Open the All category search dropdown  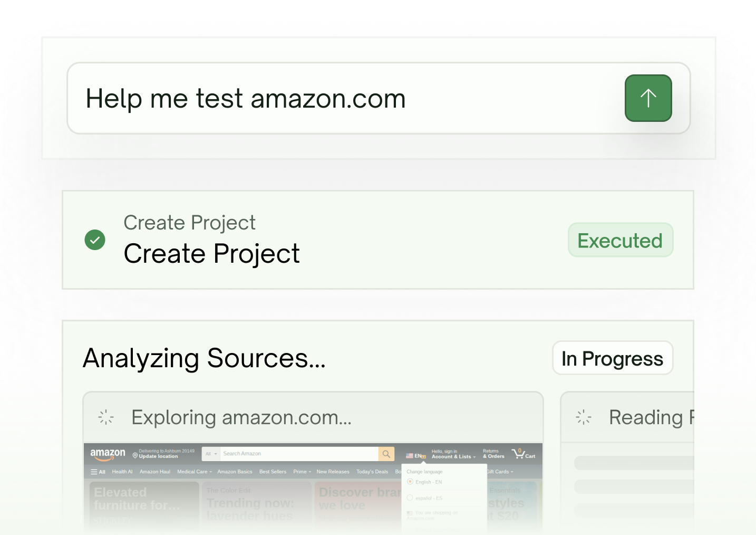click(211, 454)
